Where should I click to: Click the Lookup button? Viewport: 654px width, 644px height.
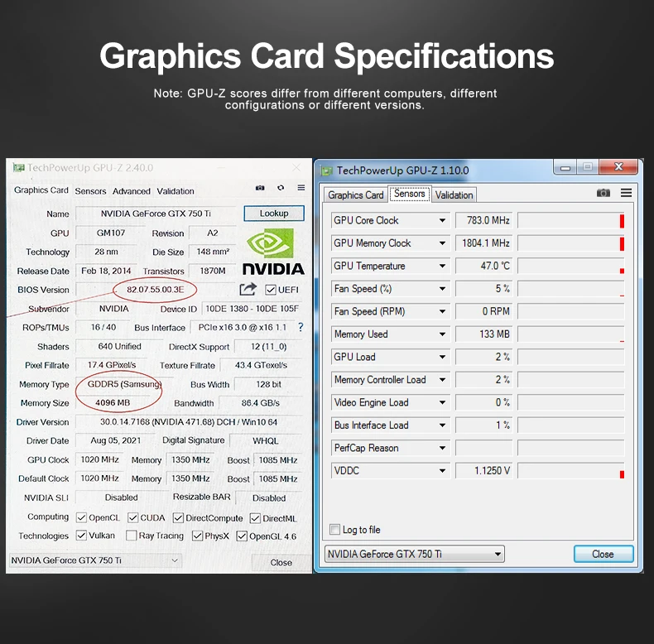[274, 214]
